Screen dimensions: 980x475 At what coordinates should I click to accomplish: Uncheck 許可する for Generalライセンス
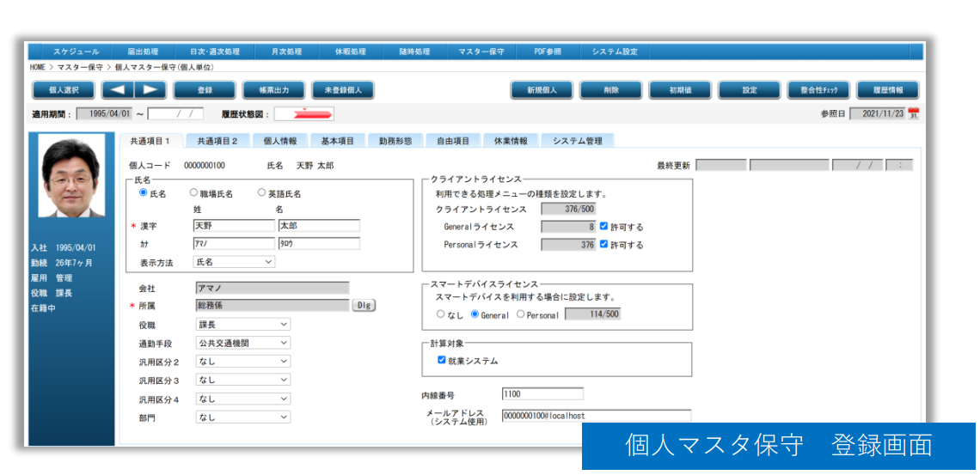(x=604, y=227)
